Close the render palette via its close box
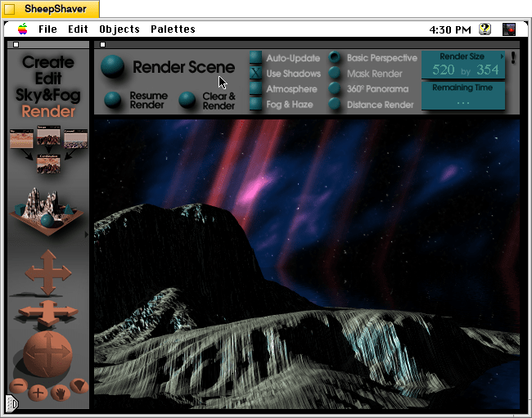Screen dimensions: 532x418 (x=102, y=44)
